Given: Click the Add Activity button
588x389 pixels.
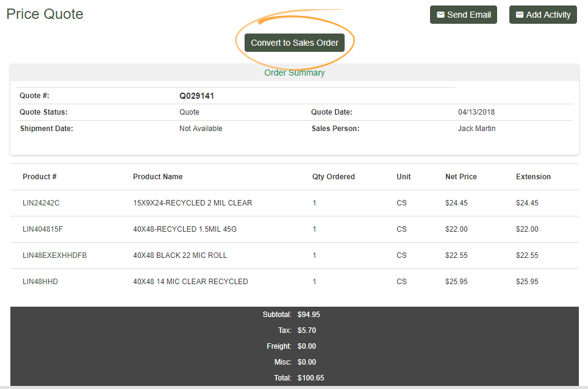Looking at the screenshot, I should 543,14.
